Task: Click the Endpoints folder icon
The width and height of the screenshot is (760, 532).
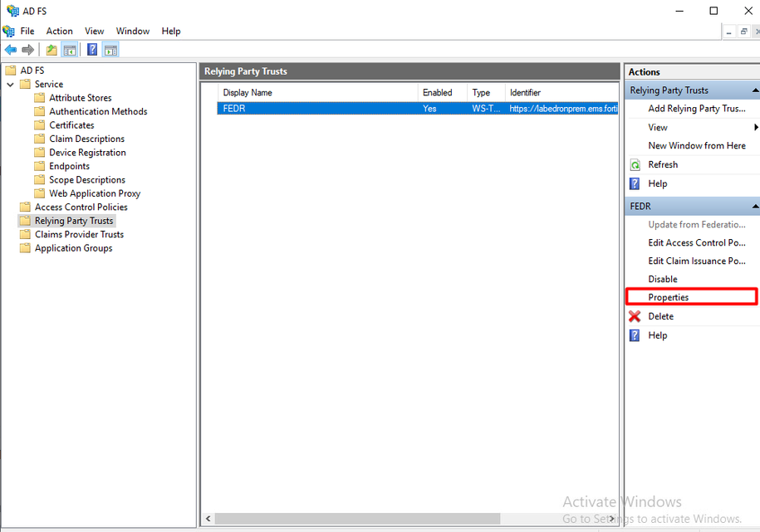Action: 40,166
